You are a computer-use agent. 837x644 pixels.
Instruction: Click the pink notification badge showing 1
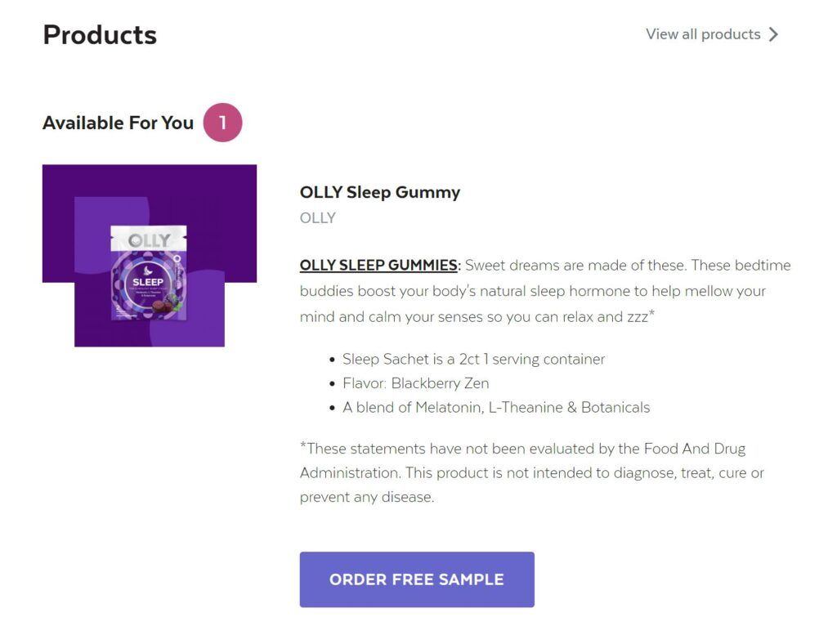pos(223,121)
